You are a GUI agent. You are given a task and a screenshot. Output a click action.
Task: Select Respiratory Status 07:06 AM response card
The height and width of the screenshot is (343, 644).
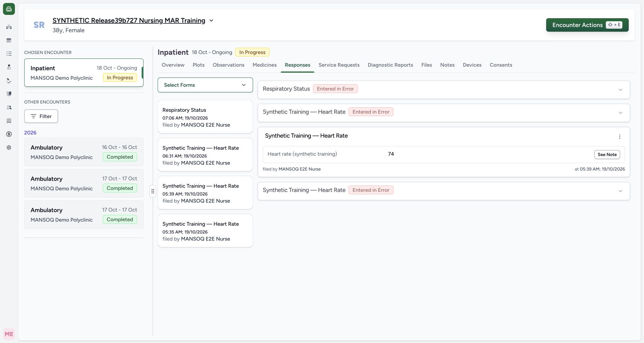205,117
